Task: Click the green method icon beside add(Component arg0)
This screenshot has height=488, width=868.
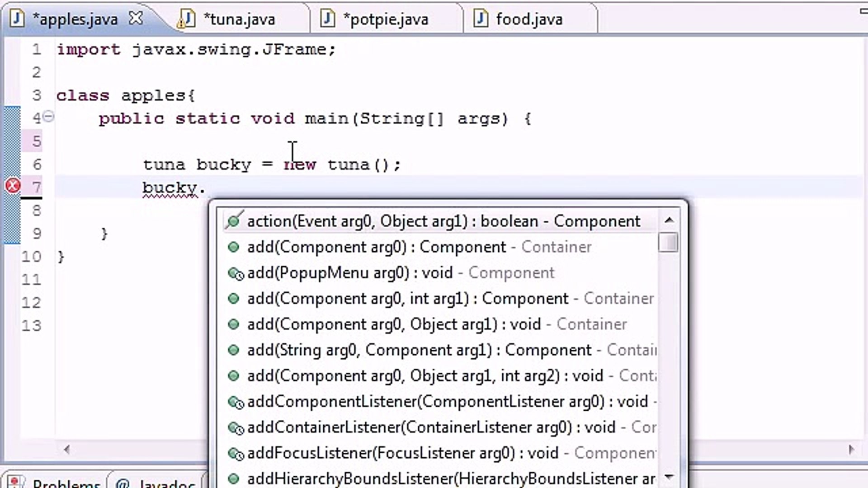Action: [x=234, y=247]
